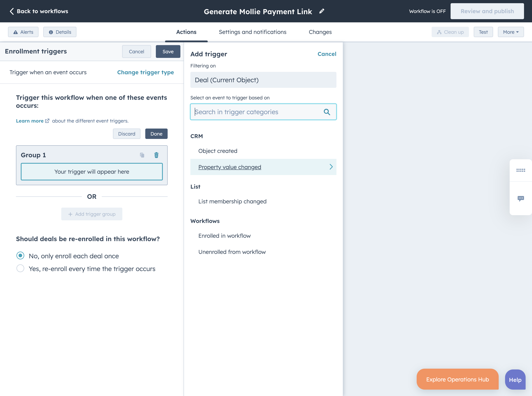Click the search magnifier icon
This screenshot has width=532, height=396.
pyautogui.click(x=327, y=112)
